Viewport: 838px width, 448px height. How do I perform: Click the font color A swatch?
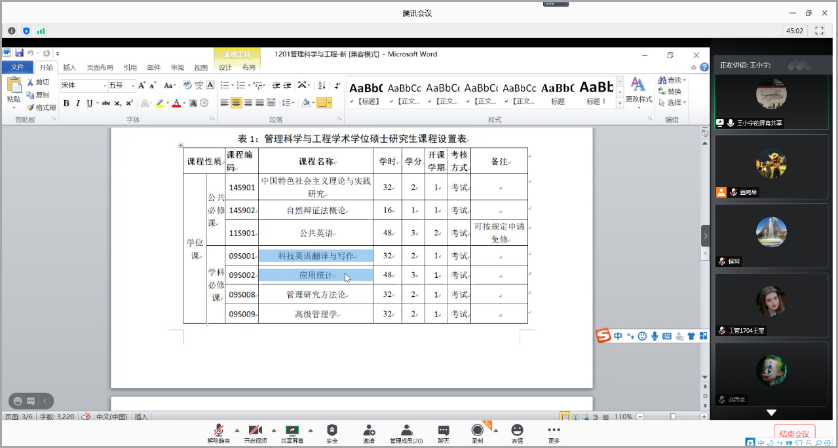[x=176, y=102]
